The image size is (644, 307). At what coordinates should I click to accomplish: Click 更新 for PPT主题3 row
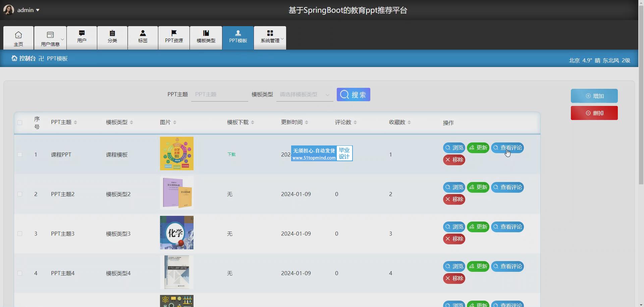click(478, 227)
